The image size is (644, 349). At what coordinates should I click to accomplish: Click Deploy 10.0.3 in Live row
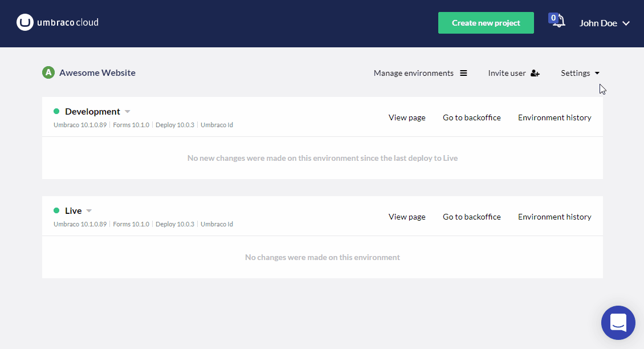click(x=175, y=224)
